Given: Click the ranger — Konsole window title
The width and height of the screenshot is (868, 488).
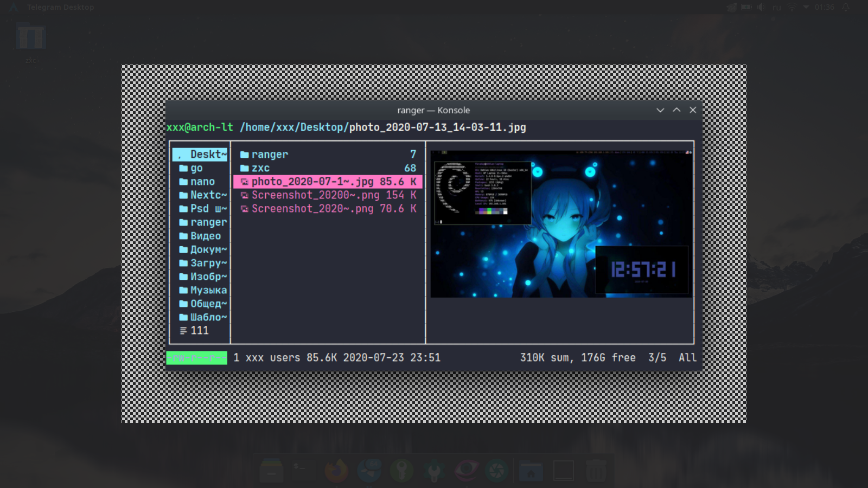Looking at the screenshot, I should (x=433, y=110).
